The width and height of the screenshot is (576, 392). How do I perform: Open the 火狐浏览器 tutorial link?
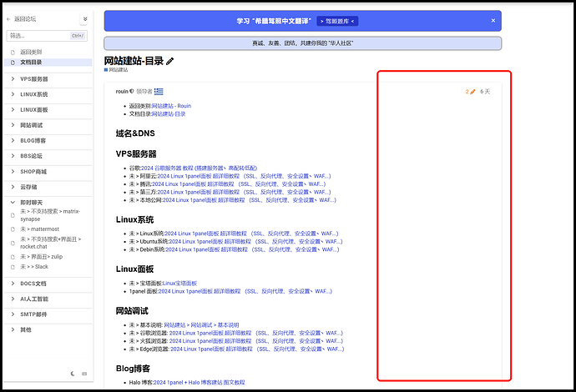(x=256, y=341)
